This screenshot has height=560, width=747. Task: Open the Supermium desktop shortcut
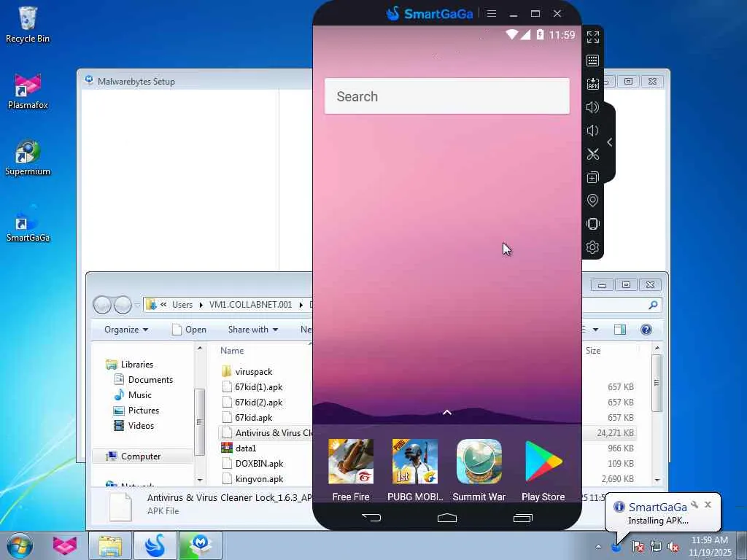28,157
